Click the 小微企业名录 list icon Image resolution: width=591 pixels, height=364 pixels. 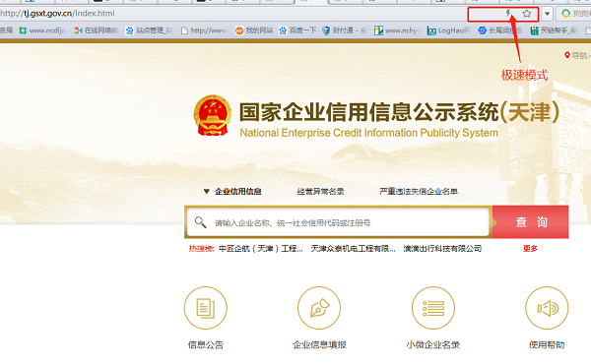(x=433, y=308)
